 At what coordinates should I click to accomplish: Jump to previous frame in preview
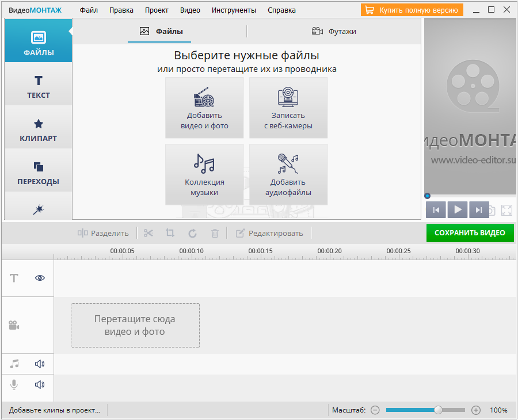click(x=436, y=210)
